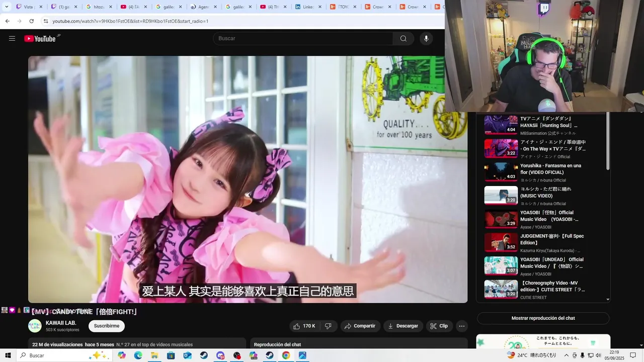Focus the YouTube Buscar search field
644x362 pixels.
coord(303,38)
